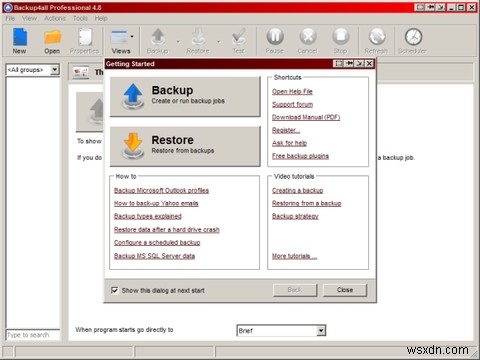The image size is (480, 360).
Task: Click the New backup job toolbar icon
Action: (x=20, y=37)
